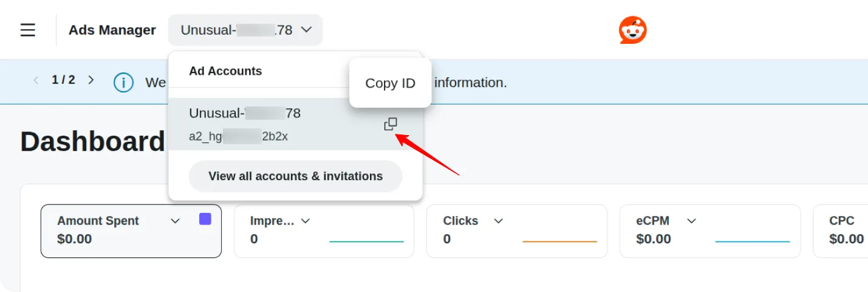Click the Reddit Snoo logo
Image resolution: width=868 pixels, height=292 pixels.
[632, 30]
